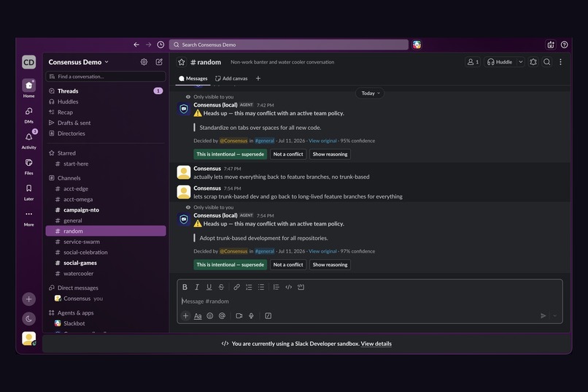Image resolution: width=588 pixels, height=392 pixels.
Task: Click the send message arrow
Action: pos(543,316)
